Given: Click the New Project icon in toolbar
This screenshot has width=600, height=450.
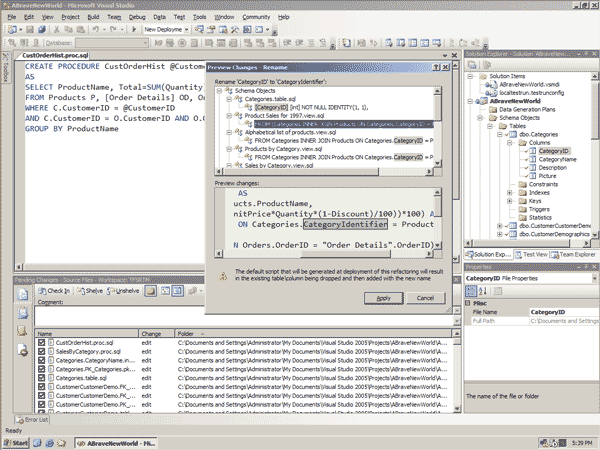Looking at the screenshot, I should [13, 29].
